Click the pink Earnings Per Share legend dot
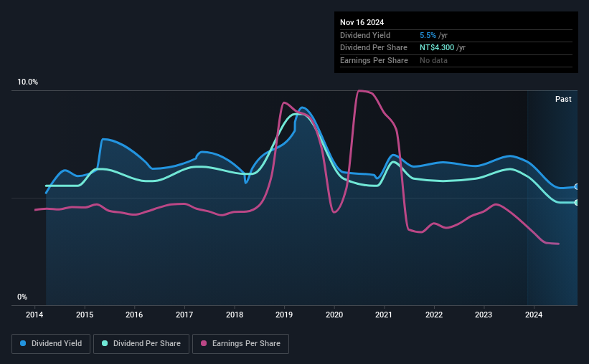Image resolution: width=589 pixels, height=364 pixels. pyautogui.click(x=204, y=343)
